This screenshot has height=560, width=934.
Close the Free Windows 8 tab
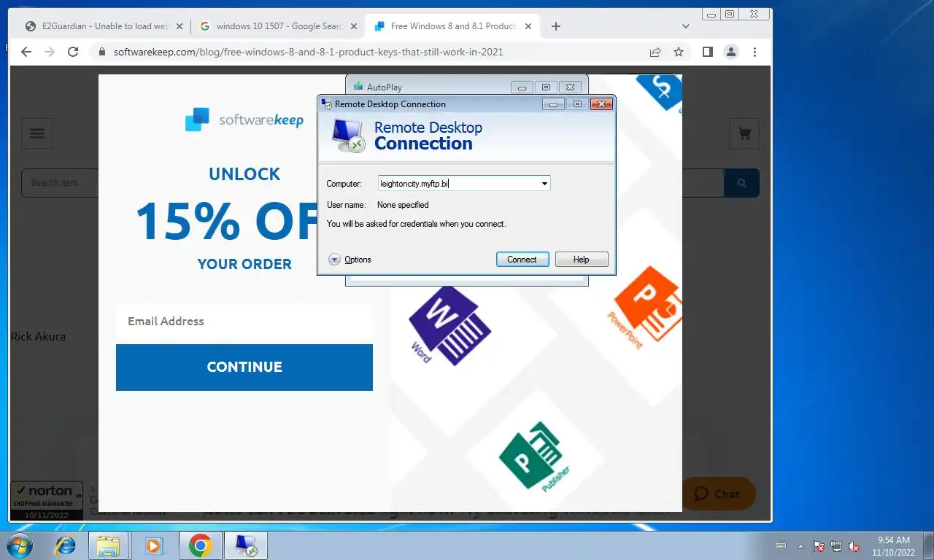pos(529,26)
